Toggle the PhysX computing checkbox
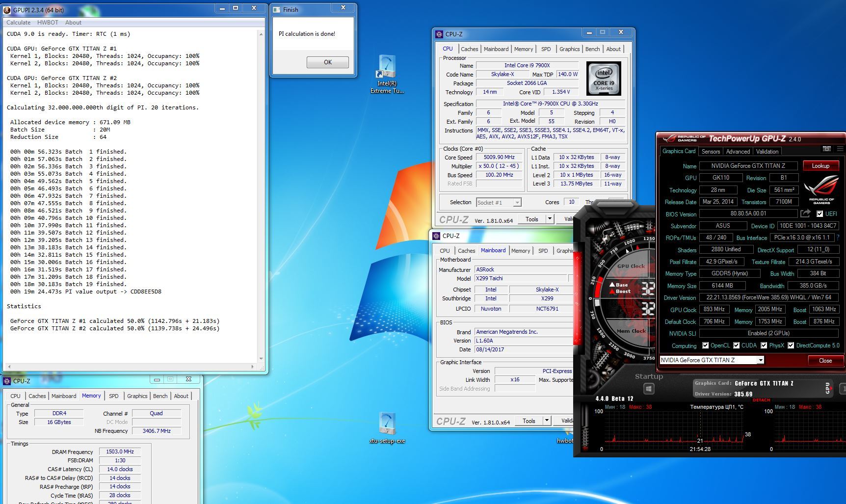 click(764, 345)
